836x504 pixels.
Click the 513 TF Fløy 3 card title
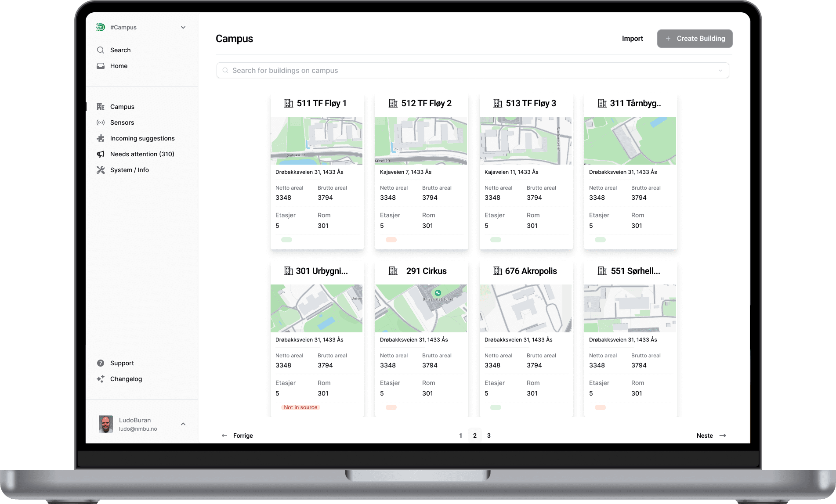[x=531, y=103]
